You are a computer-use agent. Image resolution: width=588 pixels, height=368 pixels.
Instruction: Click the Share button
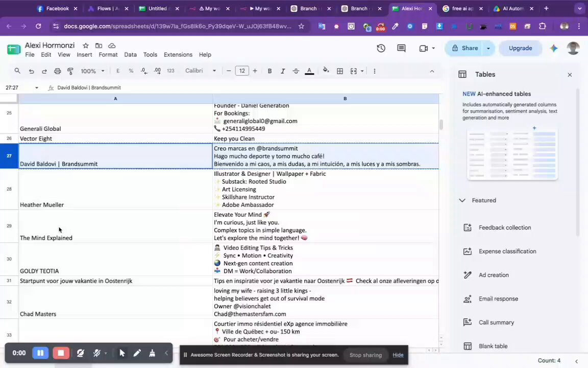464,48
